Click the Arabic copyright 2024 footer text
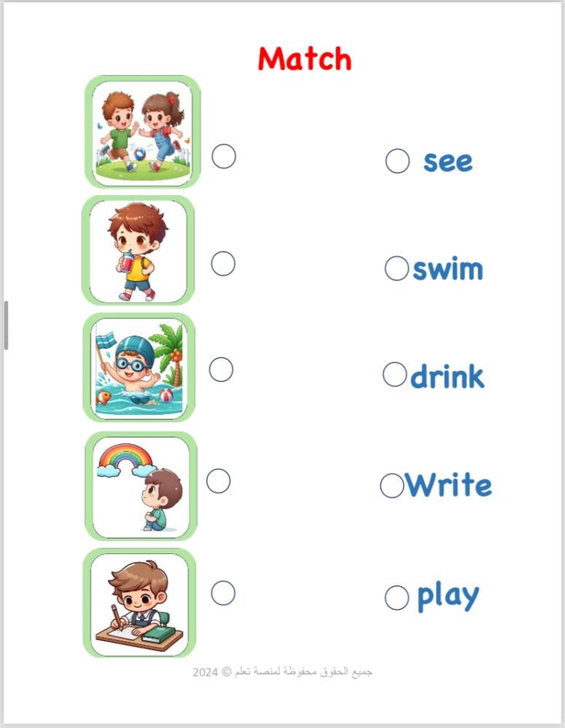This screenshot has height=728, width=565. point(282,672)
